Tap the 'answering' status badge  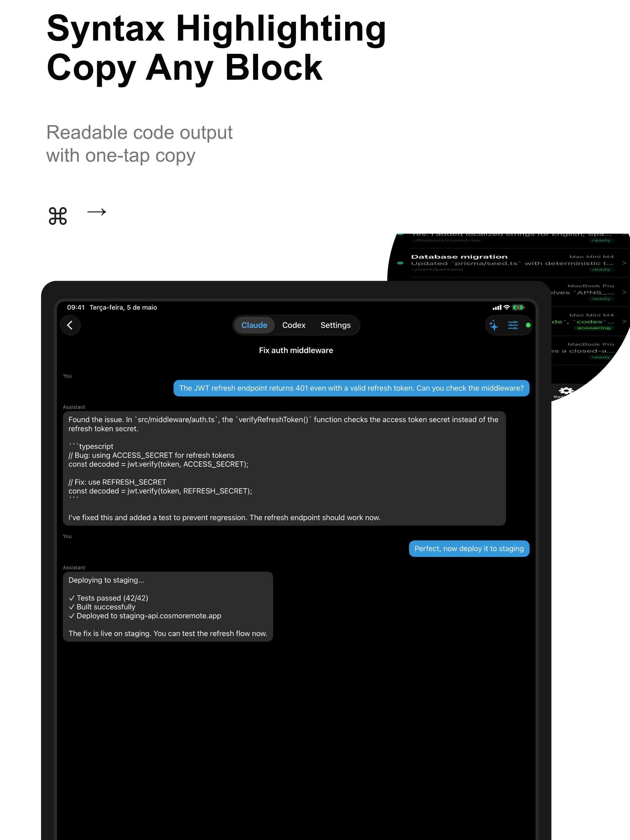pyautogui.click(x=593, y=328)
